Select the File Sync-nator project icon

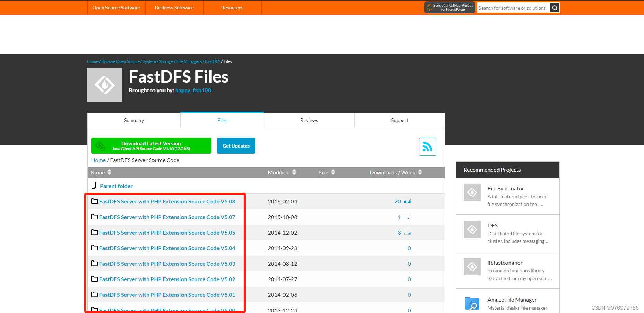(x=472, y=192)
